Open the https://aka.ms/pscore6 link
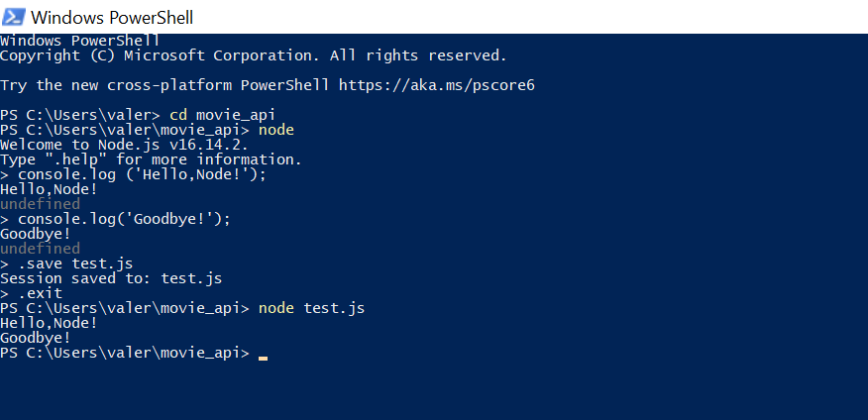 click(437, 85)
